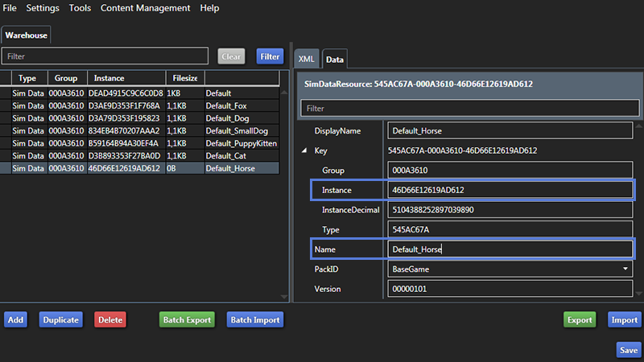Image resolution: width=644 pixels, height=362 pixels.
Task: Sort by the Filesize column header
Action: [185, 79]
